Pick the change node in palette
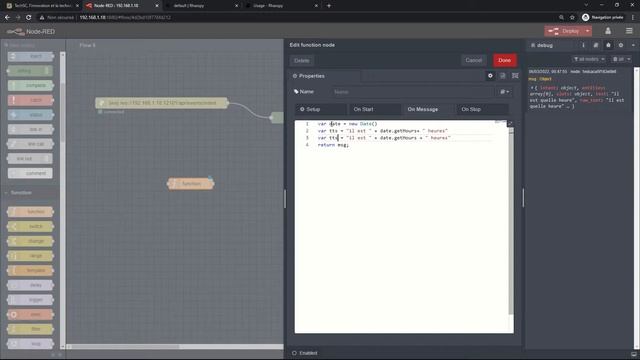This screenshot has width=640, height=360. pyautogui.click(x=30, y=241)
